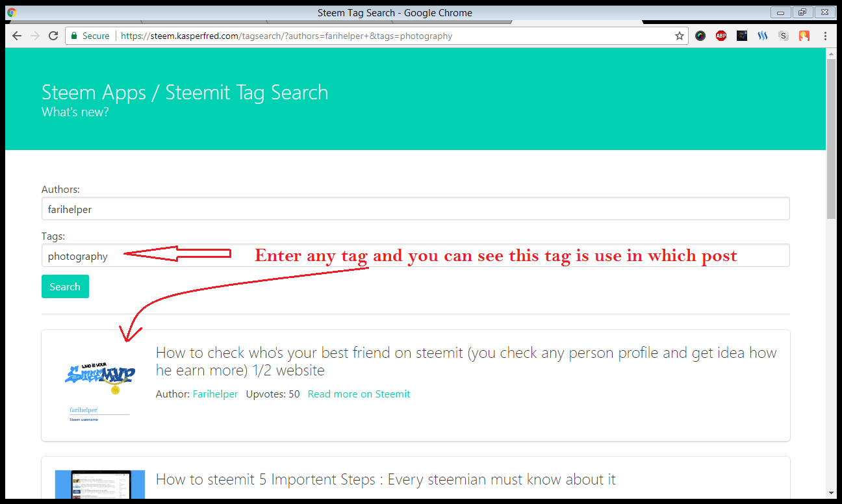Viewport: 842px width, 504px height.
Task: Click the green Secure padlock icon
Action: 74,36
